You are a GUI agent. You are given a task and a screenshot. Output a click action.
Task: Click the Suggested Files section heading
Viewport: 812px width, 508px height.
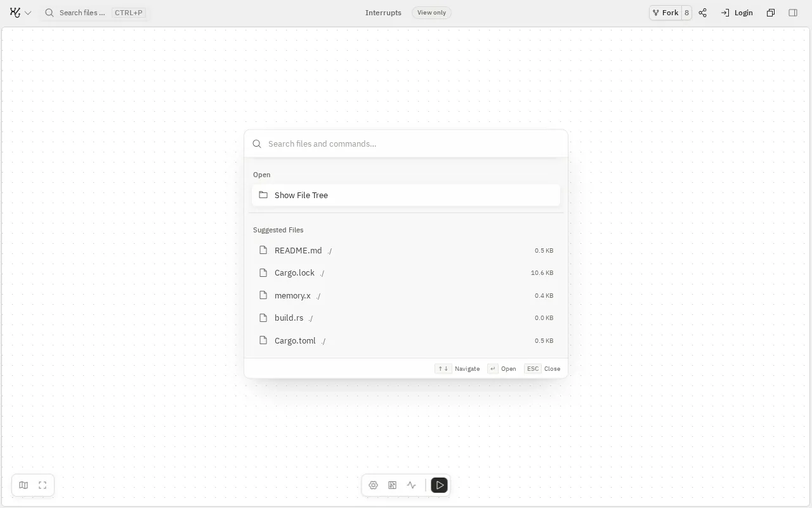point(278,230)
